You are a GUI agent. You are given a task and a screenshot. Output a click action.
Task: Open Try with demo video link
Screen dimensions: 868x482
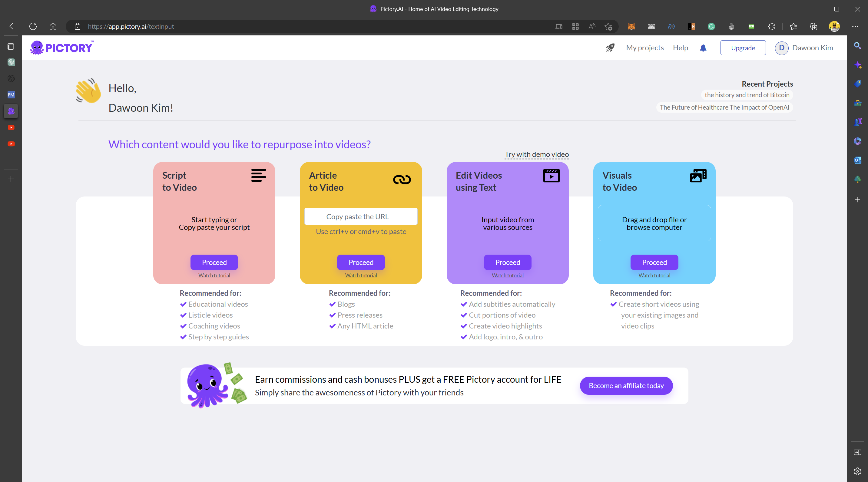pos(536,154)
